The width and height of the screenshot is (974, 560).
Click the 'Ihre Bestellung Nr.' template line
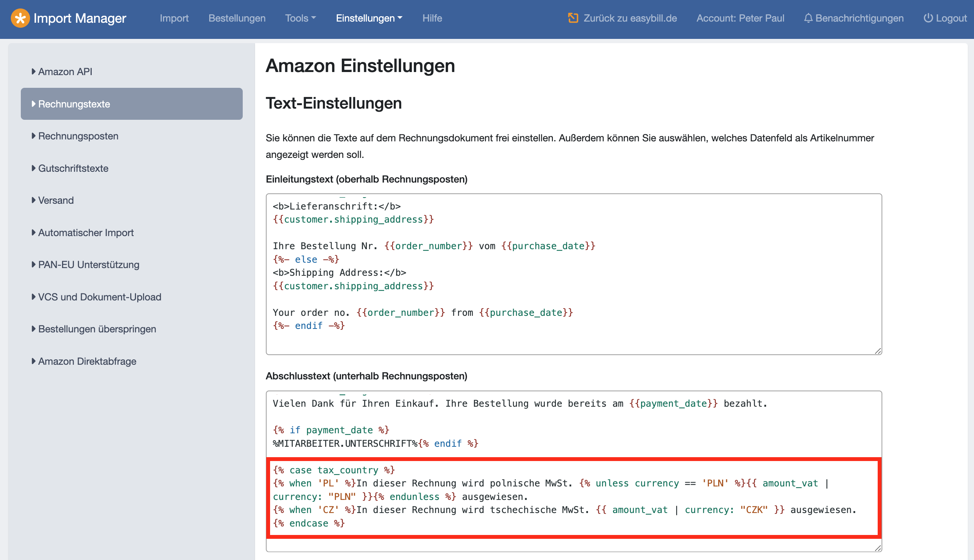tap(434, 246)
